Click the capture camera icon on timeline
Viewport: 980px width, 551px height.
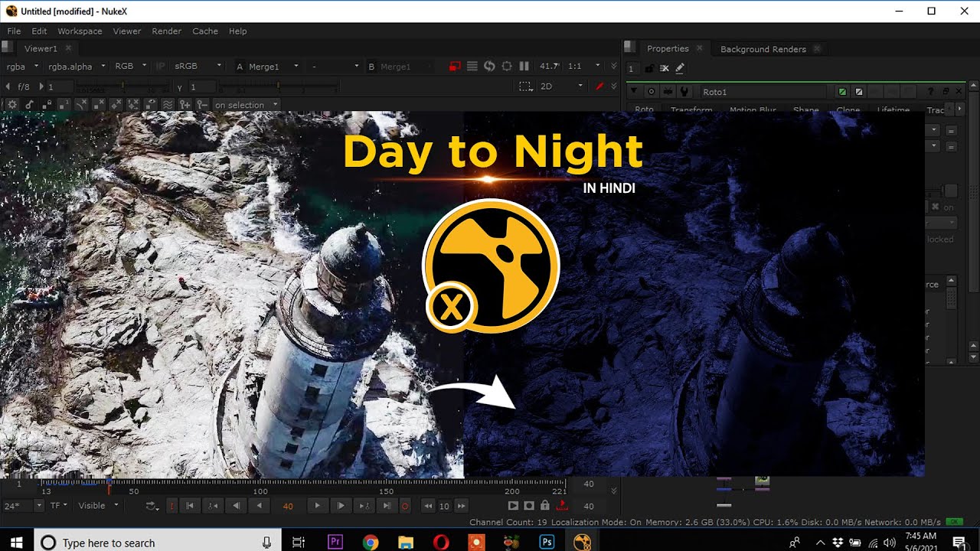coord(529,506)
